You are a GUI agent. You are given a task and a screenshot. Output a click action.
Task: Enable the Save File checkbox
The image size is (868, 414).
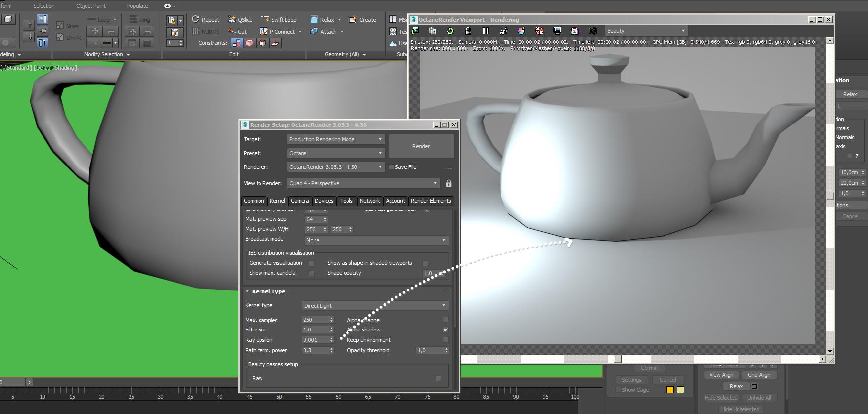(x=391, y=167)
